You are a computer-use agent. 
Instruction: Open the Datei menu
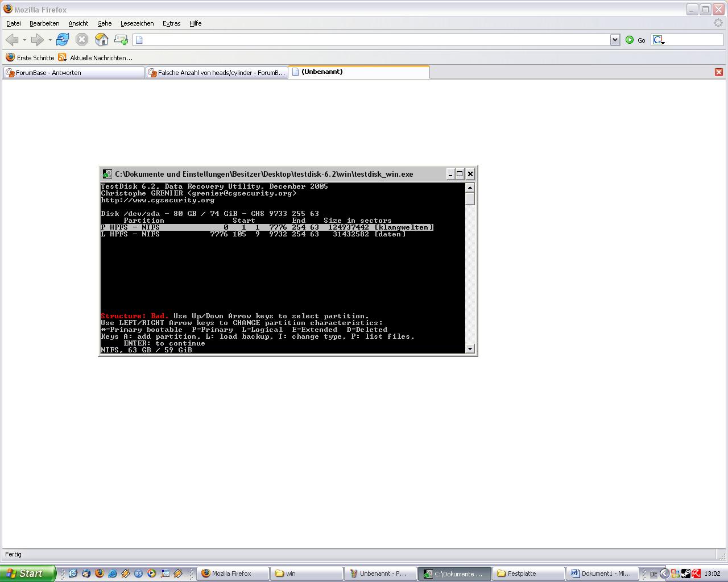14,23
